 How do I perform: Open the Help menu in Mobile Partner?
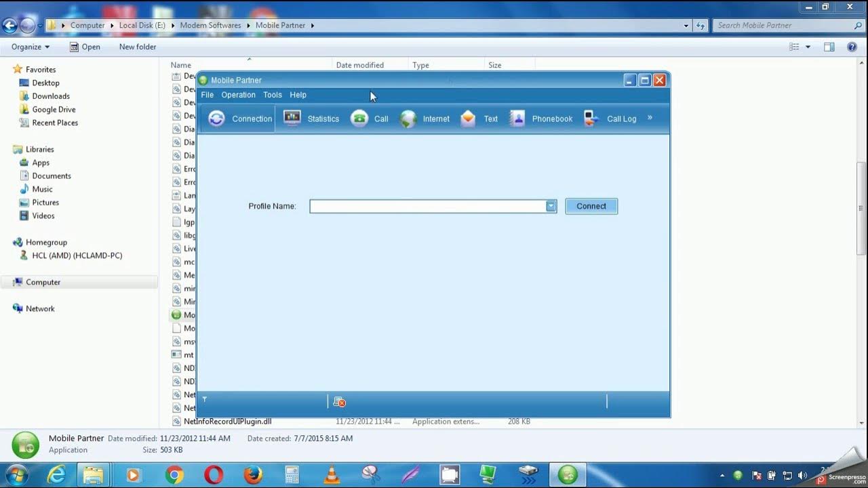click(x=298, y=95)
